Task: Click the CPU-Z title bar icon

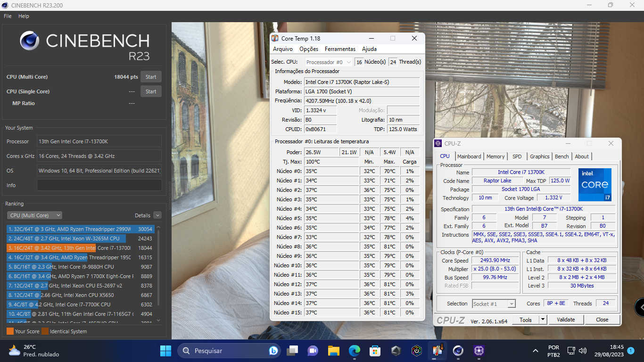Action: (x=438, y=143)
